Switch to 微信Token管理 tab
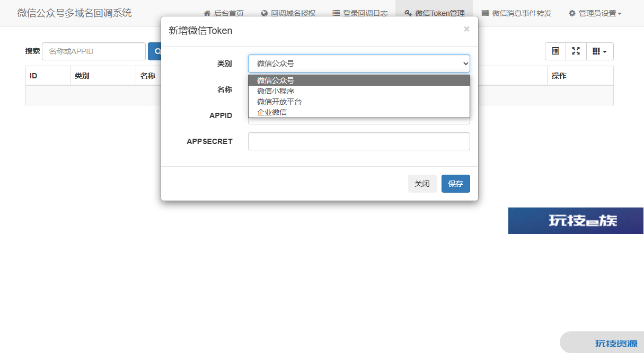Screen dimensions: 644x361 click(434, 13)
